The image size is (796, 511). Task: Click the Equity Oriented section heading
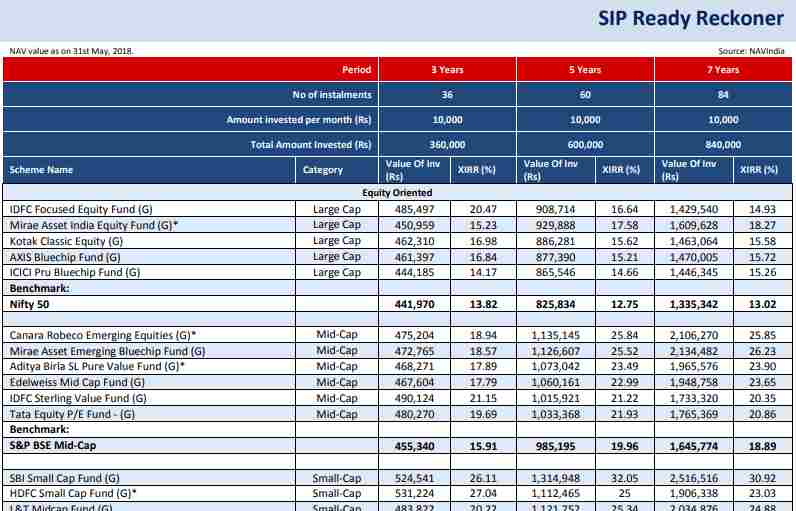397,192
